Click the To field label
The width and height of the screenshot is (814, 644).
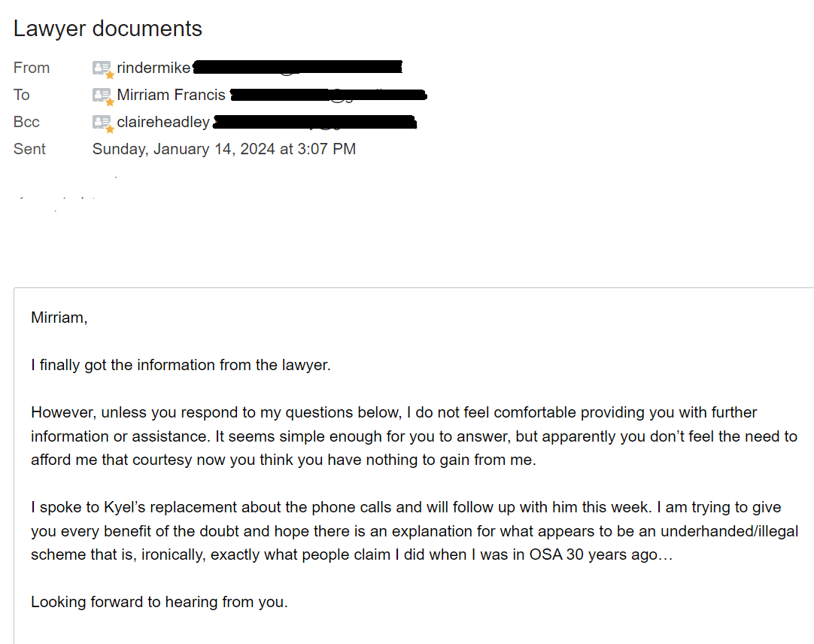tap(22, 95)
